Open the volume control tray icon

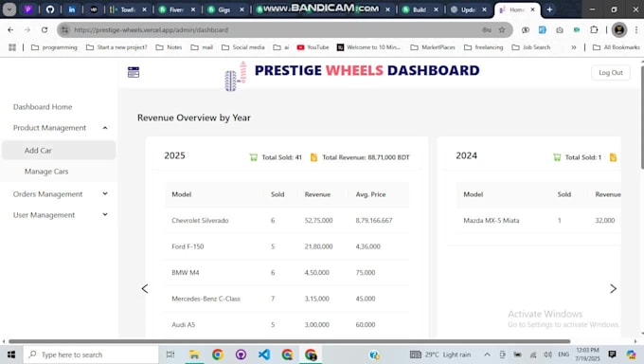[x=547, y=355]
